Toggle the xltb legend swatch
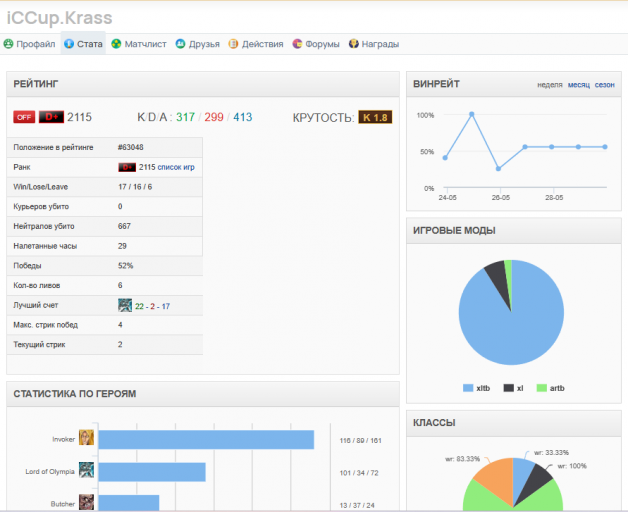Image resolution: width=628 pixels, height=512 pixels. tap(468, 388)
